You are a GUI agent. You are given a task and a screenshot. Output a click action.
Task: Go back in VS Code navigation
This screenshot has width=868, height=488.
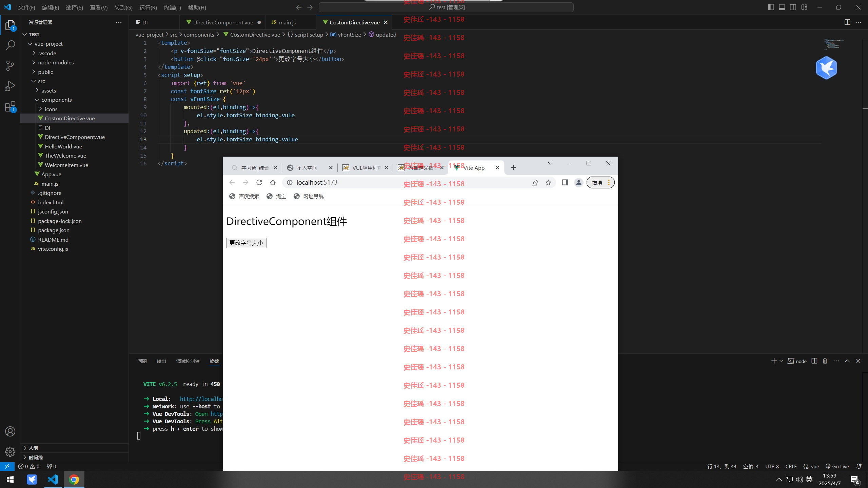(x=299, y=7)
